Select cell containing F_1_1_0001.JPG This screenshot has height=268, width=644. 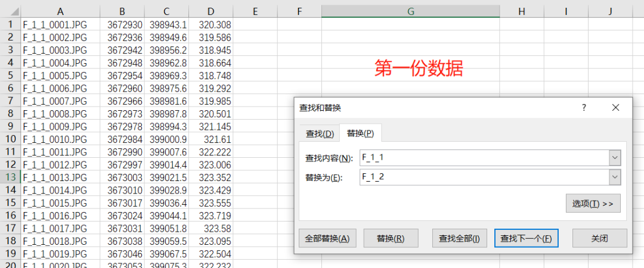point(60,24)
